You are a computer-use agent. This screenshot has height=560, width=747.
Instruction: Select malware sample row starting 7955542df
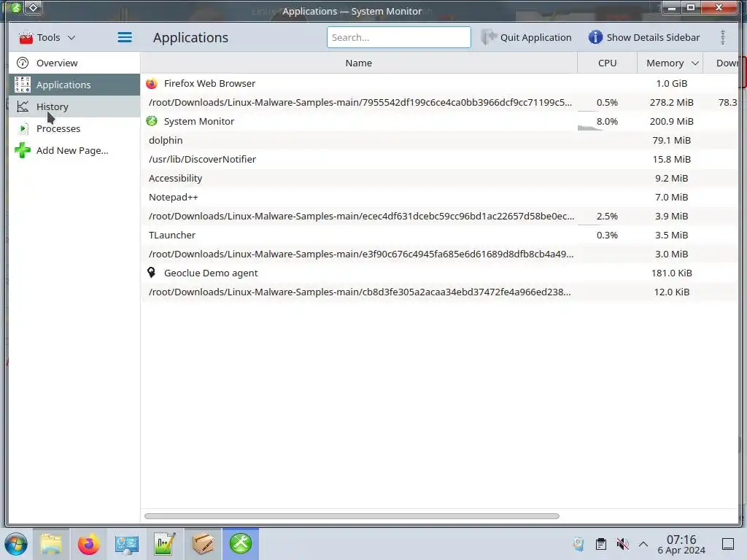click(439, 102)
